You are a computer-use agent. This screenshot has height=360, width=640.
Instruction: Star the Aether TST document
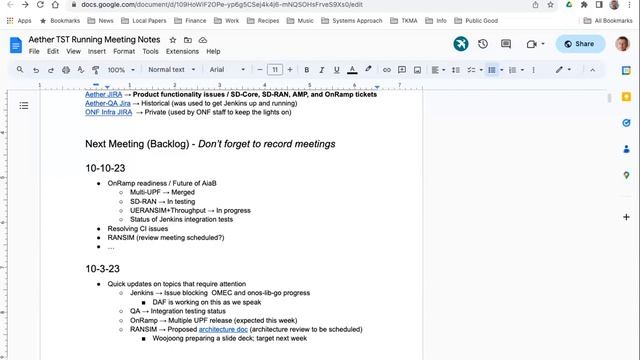tap(173, 40)
